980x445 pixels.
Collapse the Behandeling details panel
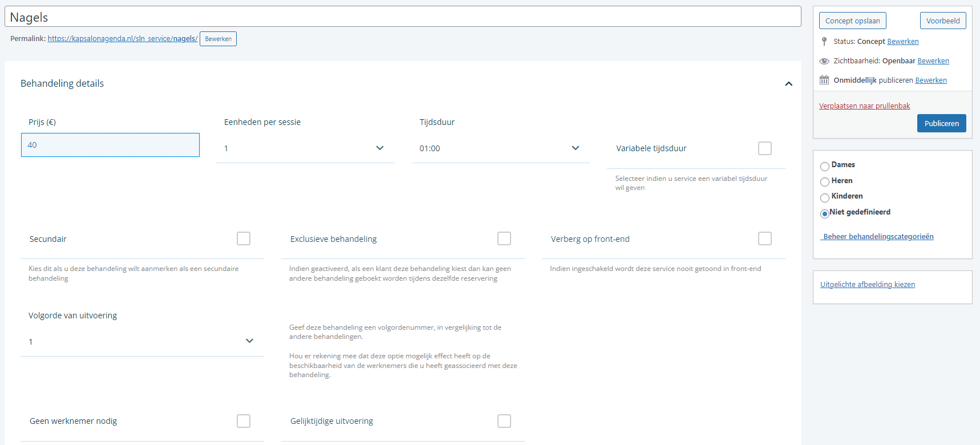788,84
